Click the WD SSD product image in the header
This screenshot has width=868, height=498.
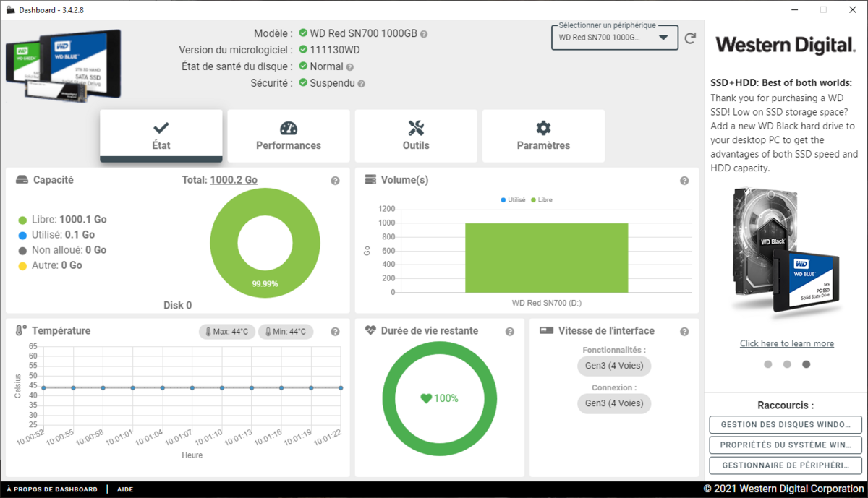(64, 65)
